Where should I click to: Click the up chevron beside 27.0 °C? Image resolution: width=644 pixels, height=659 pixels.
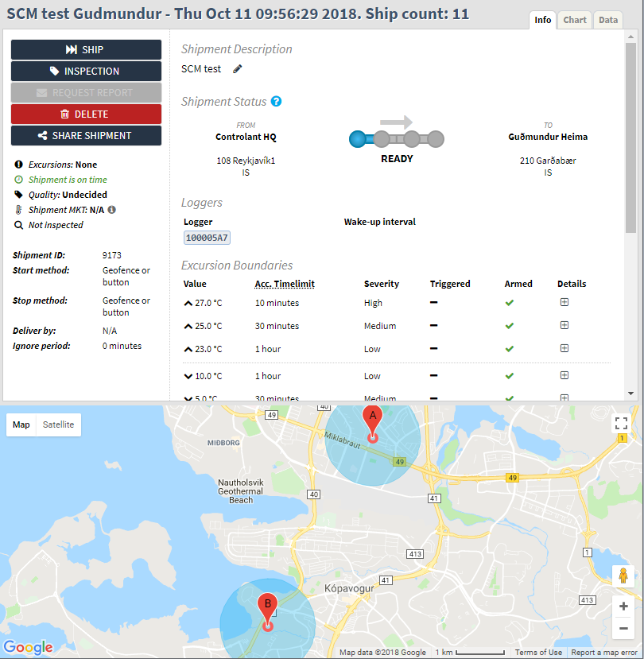click(x=188, y=303)
